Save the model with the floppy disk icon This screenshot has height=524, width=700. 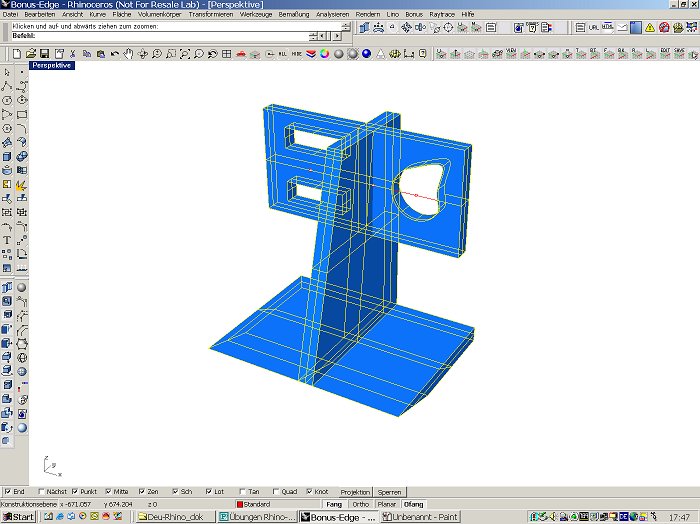45,53
